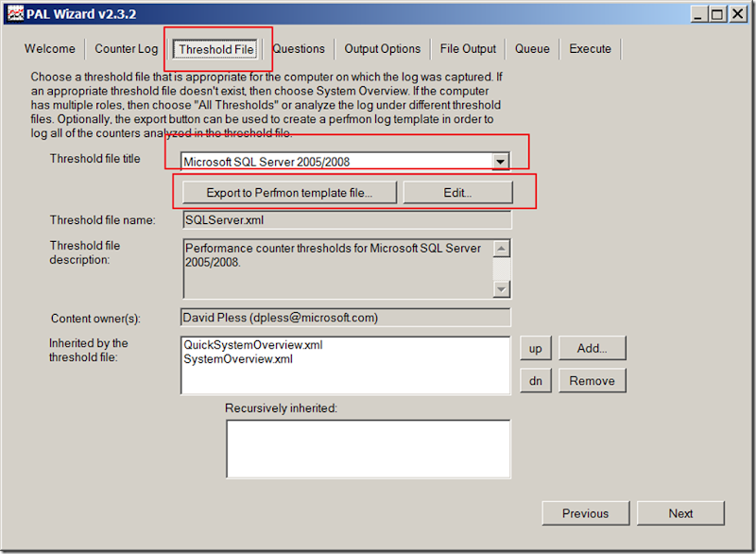Click the Content owner field with David Pless
756x554 pixels.
346,318
